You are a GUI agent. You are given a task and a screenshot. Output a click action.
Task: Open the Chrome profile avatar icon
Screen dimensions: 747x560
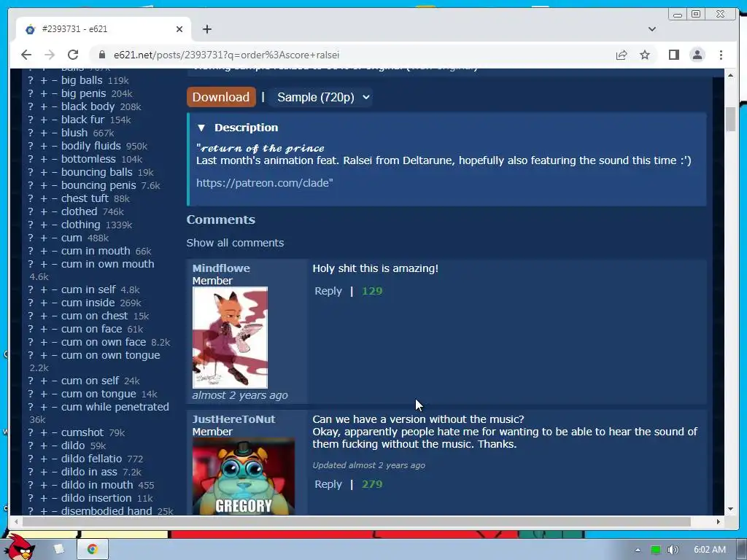[697, 55]
